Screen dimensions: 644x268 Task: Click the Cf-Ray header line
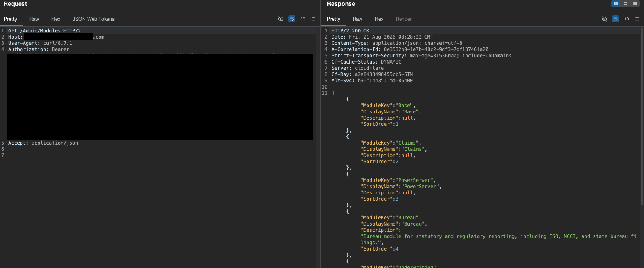click(x=372, y=74)
